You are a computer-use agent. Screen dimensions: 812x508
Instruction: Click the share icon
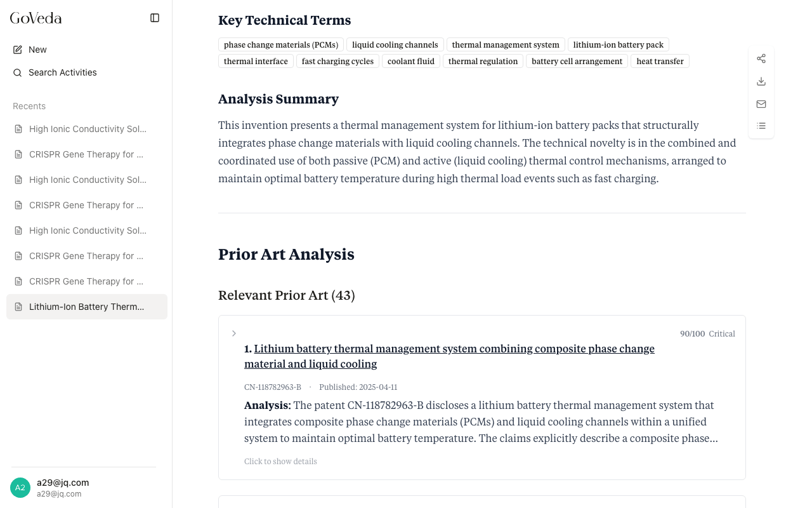[x=761, y=58]
